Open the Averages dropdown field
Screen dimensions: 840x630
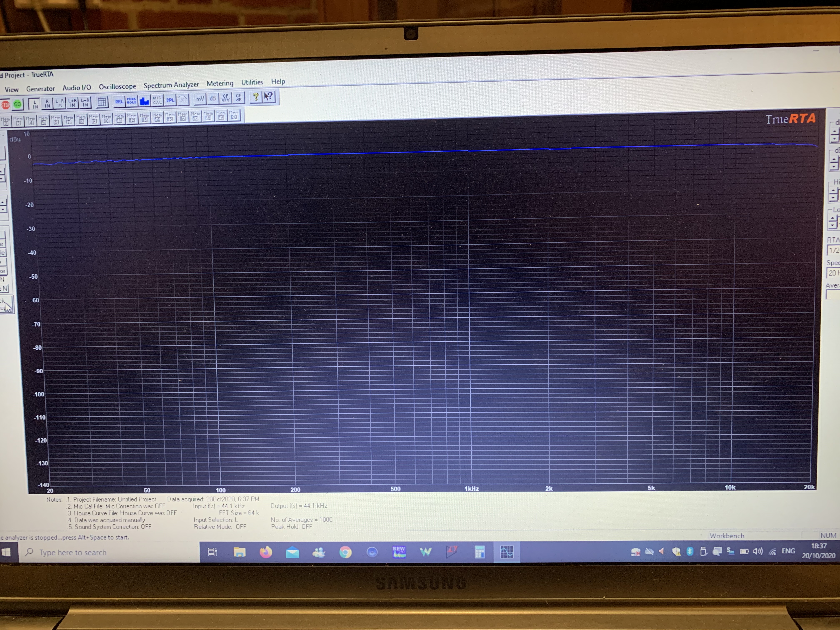pyautogui.click(x=833, y=294)
